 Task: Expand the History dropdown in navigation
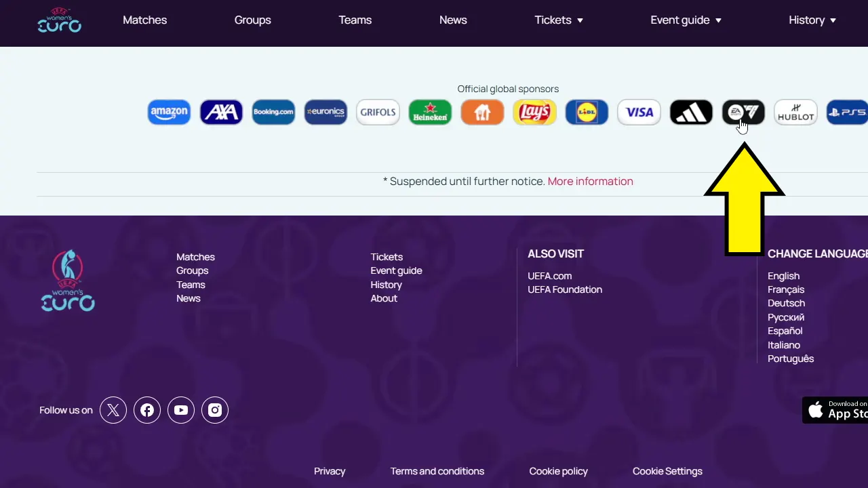click(812, 20)
